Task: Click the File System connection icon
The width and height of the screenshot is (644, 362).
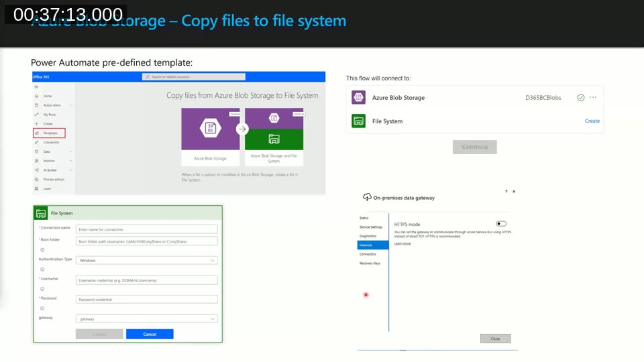Action: (358, 121)
